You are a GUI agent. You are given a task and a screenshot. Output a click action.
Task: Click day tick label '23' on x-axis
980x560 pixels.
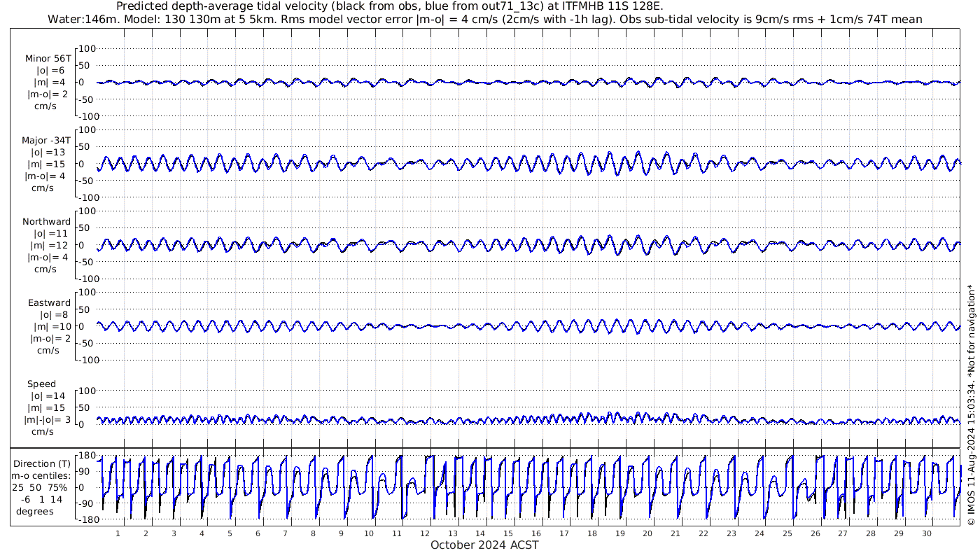(x=731, y=533)
